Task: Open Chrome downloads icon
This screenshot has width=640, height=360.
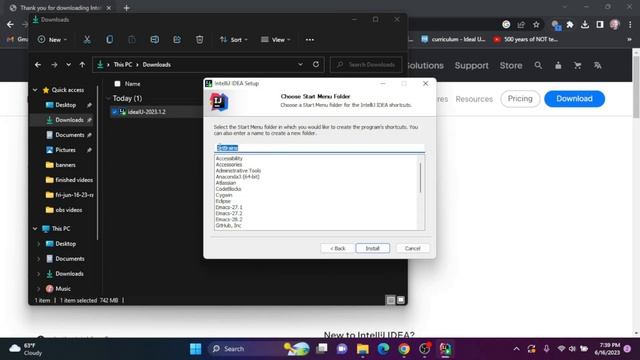Action: pos(584,24)
